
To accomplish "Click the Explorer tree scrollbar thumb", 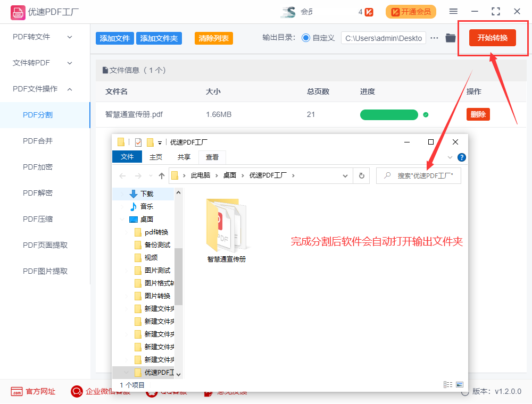I will coord(178,276).
